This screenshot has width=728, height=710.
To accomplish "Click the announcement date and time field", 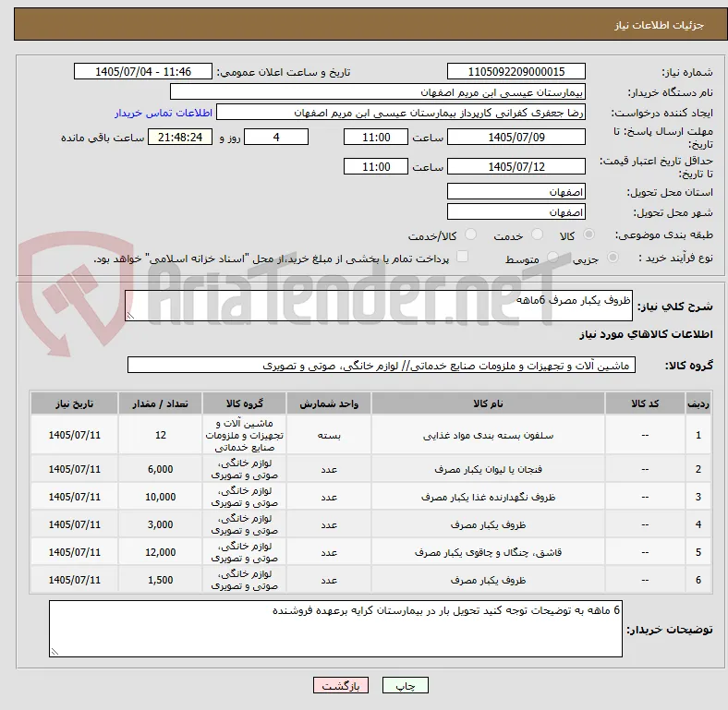I will [x=143, y=71].
